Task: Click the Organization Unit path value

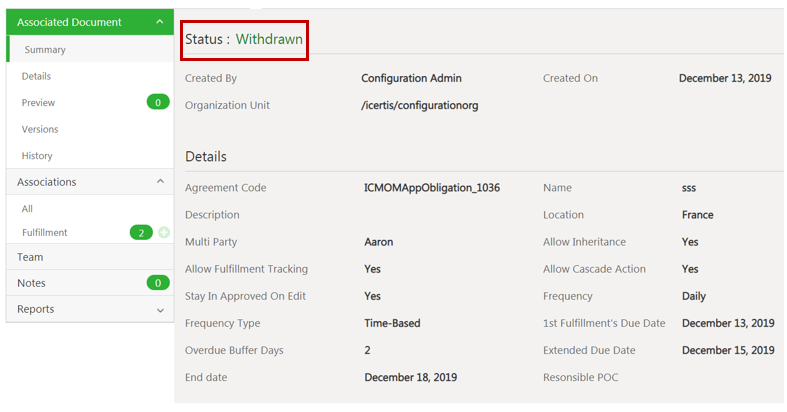Action: 420,106
